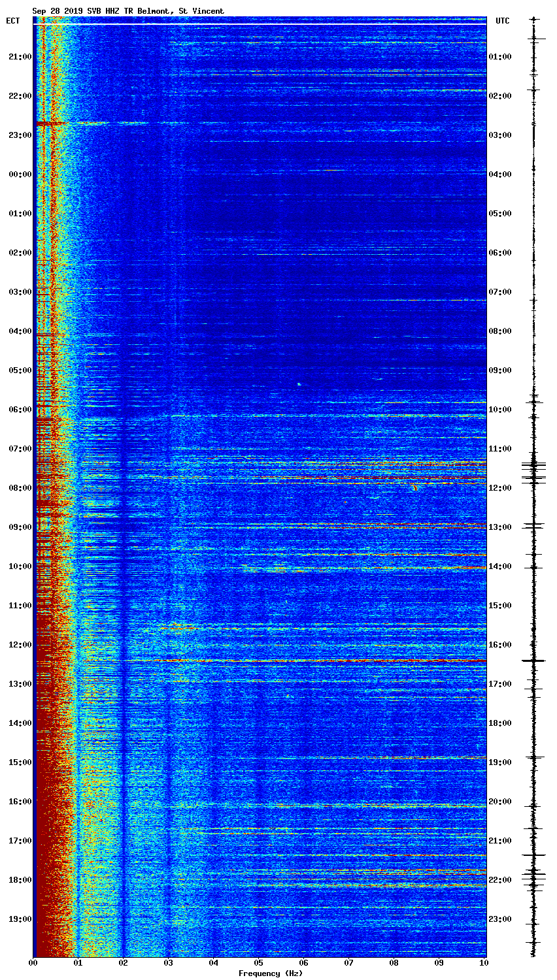Pick the 22:00 label on the UTC axis

point(501,880)
